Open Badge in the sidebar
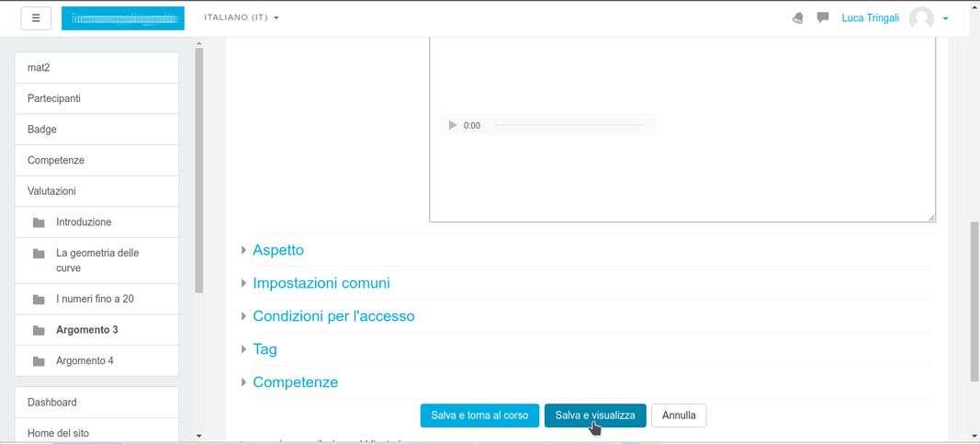Image resolution: width=980 pixels, height=444 pixels. pos(96,130)
